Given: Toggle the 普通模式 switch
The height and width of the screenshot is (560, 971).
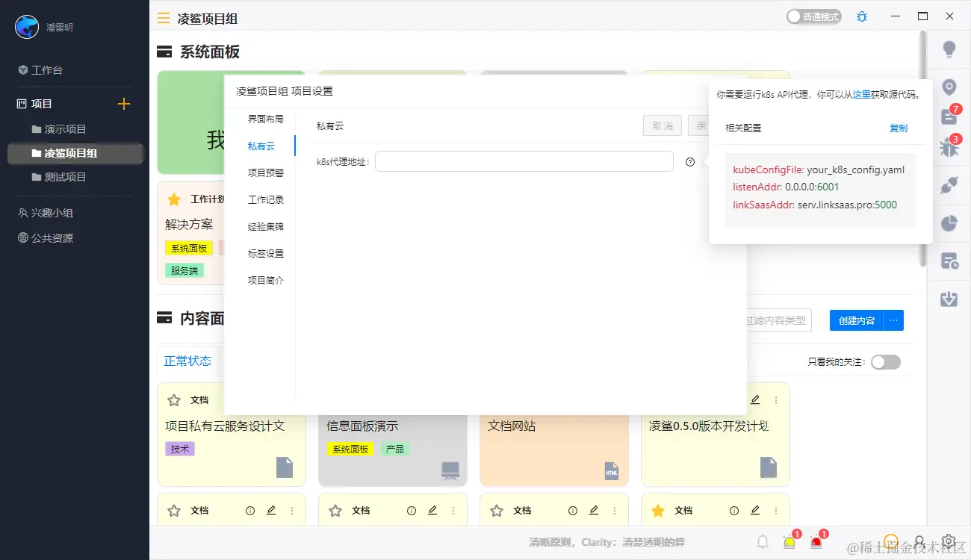Looking at the screenshot, I should [x=814, y=16].
